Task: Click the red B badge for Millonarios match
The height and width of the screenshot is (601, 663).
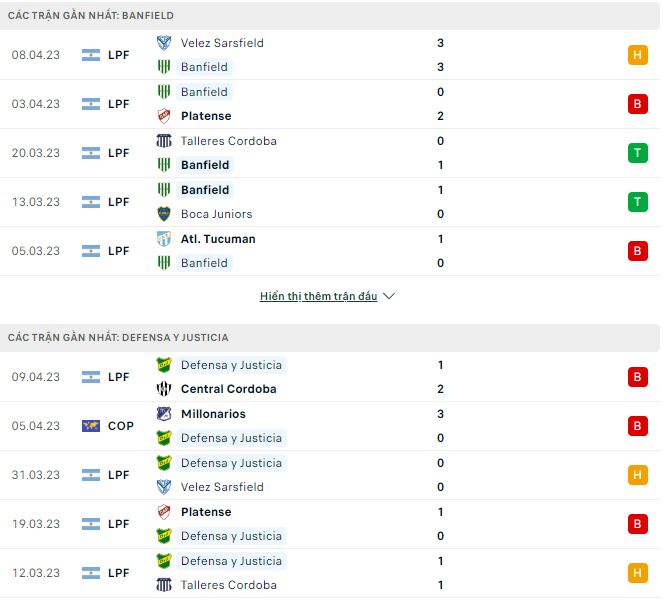Action: 638,426
